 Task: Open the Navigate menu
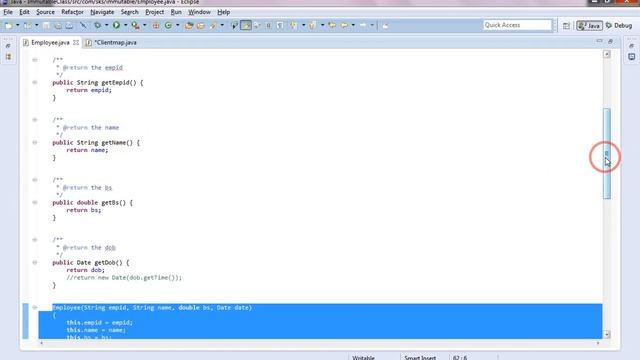point(102,12)
